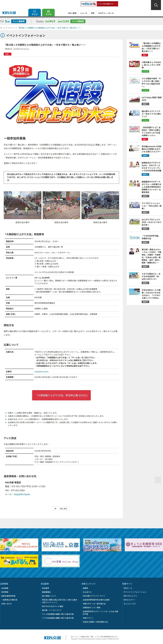The image size is (163, 644).
Task: Click the KBS京都 Online Shop banner
Action: pyautogui.click(x=61, y=561)
